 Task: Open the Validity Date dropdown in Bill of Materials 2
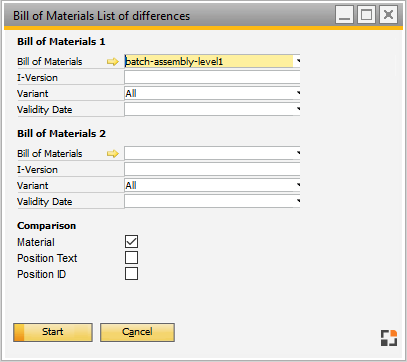click(x=297, y=201)
